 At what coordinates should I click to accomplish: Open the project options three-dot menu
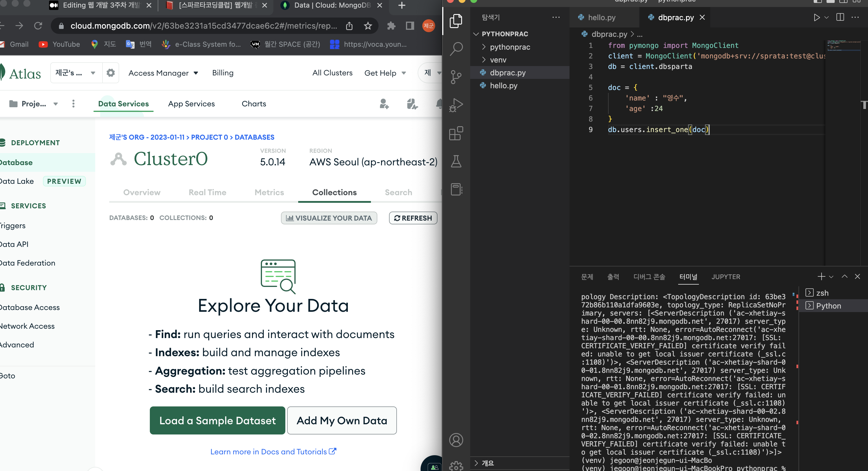tap(74, 104)
